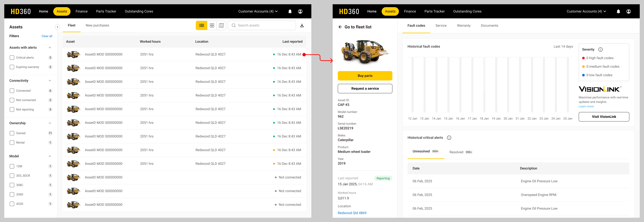Go to Home in left window
This screenshot has width=644, height=222.
(x=44, y=11)
